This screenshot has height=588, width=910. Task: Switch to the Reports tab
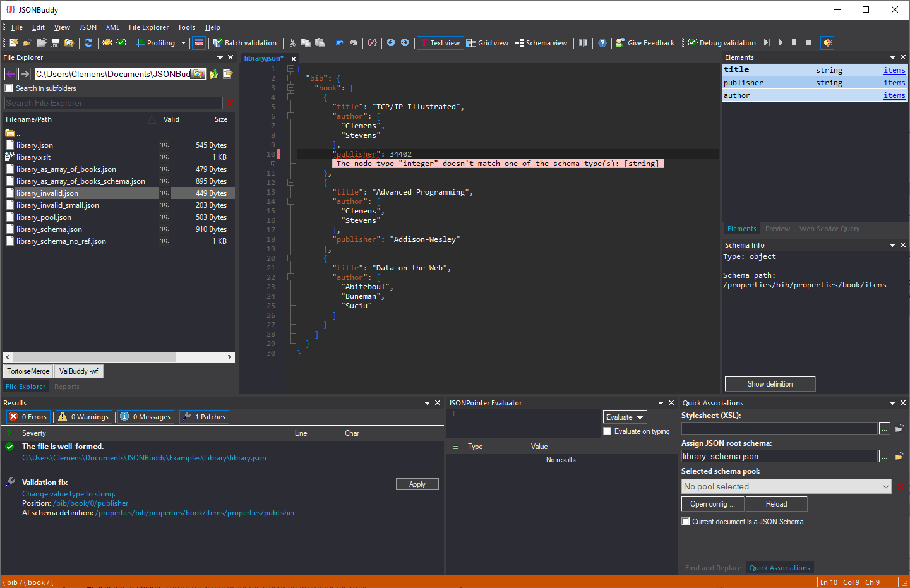tap(67, 387)
